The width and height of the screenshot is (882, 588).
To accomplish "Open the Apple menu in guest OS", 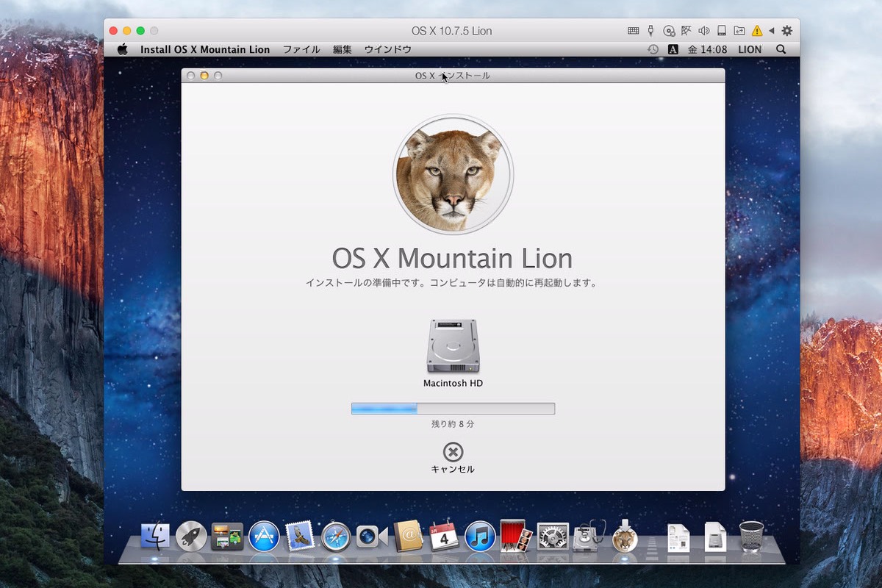I will pyautogui.click(x=123, y=49).
